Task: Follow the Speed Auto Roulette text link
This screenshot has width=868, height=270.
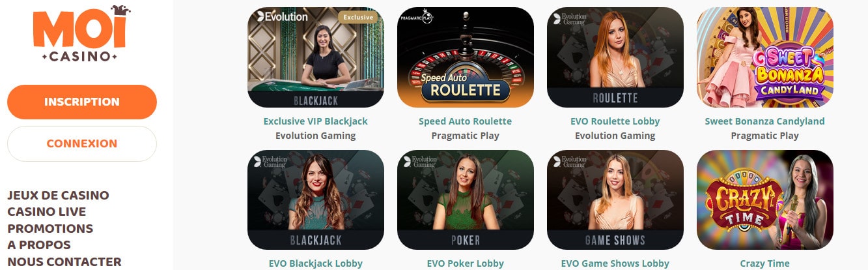Action: tap(466, 121)
